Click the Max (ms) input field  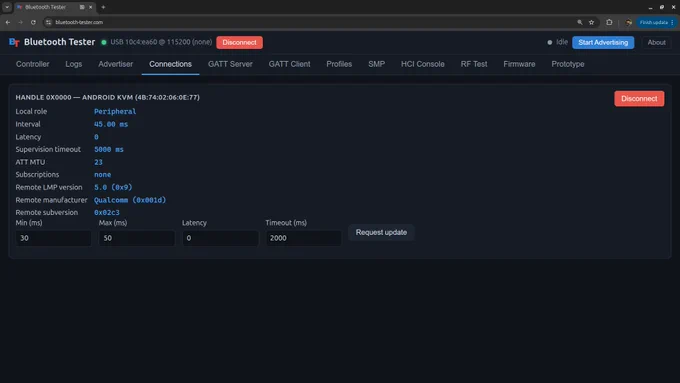137,238
